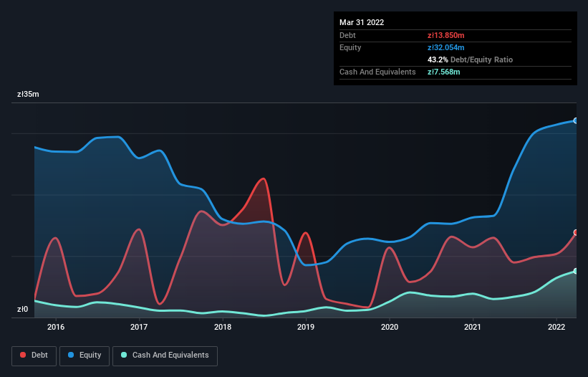Screen dimensions: 588x377
Task: Click the Cash And Equivalents tooltip label
Action: [x=377, y=72]
